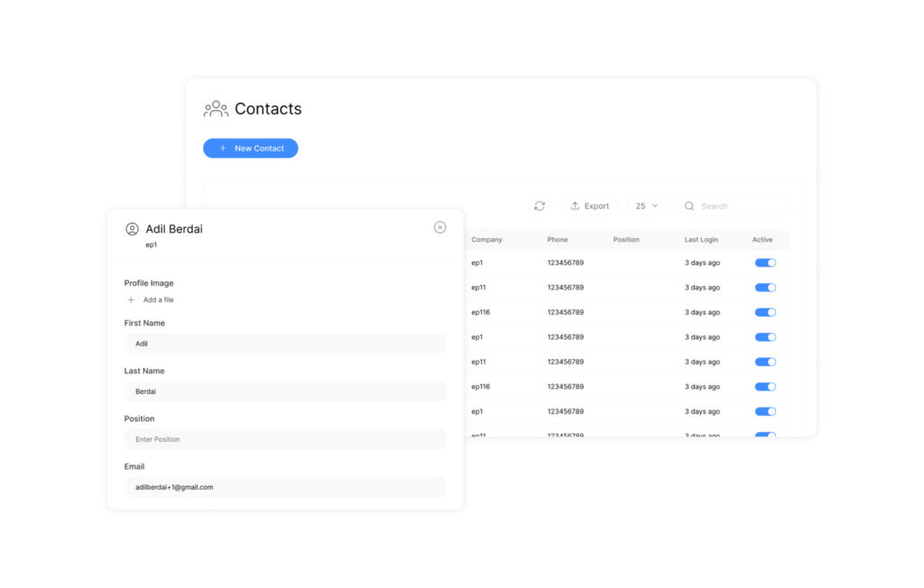Sort by the Last Login column header

click(701, 240)
